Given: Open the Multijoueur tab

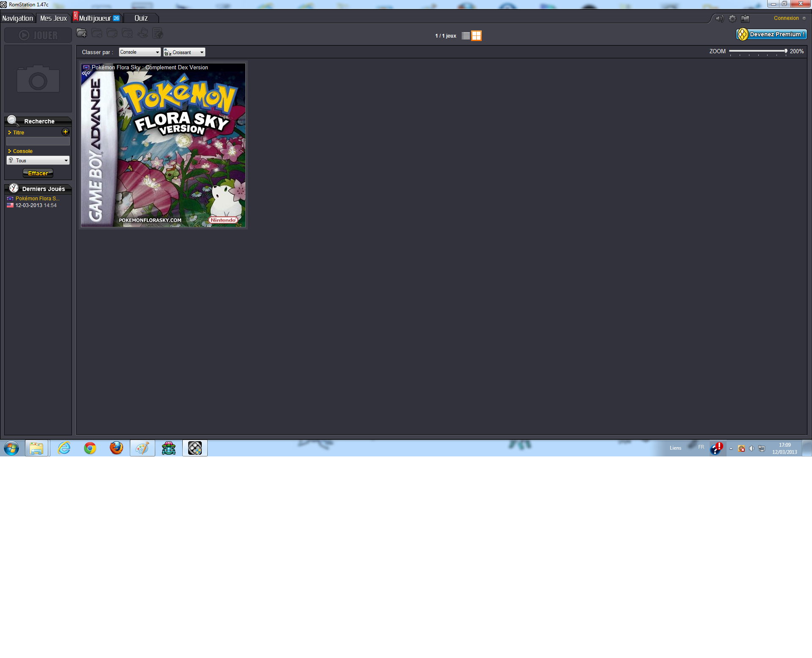Looking at the screenshot, I should [x=98, y=18].
